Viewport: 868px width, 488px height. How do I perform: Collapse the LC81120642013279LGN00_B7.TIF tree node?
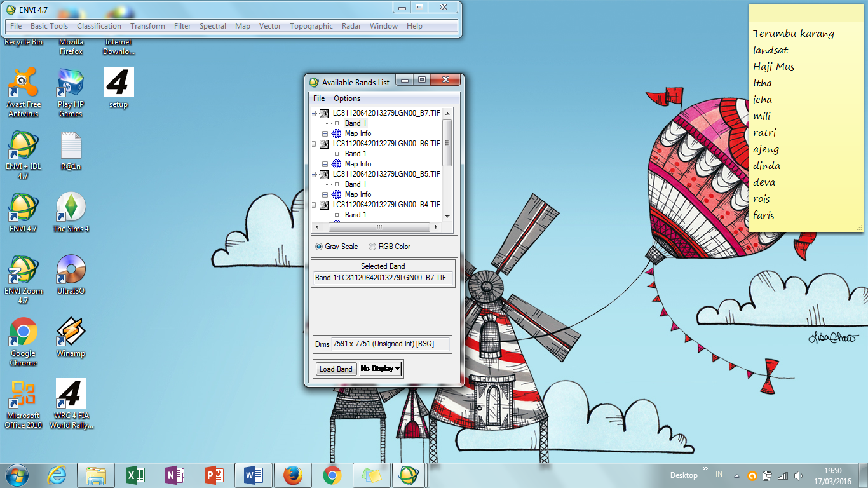coord(314,113)
